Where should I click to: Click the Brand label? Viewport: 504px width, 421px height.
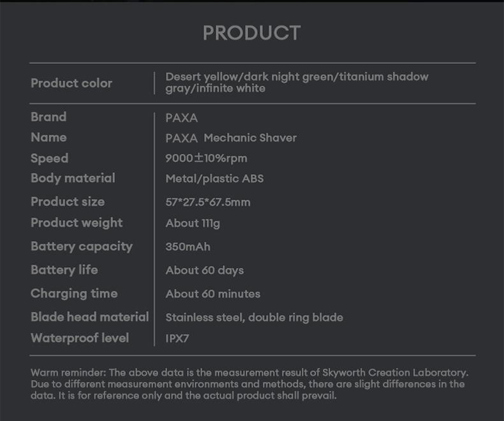pos(48,117)
